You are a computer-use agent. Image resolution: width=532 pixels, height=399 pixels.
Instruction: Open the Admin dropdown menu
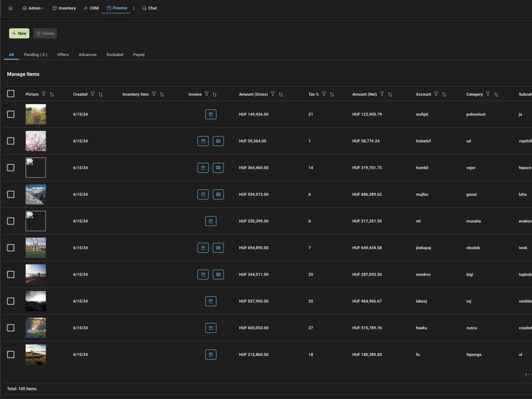click(33, 8)
